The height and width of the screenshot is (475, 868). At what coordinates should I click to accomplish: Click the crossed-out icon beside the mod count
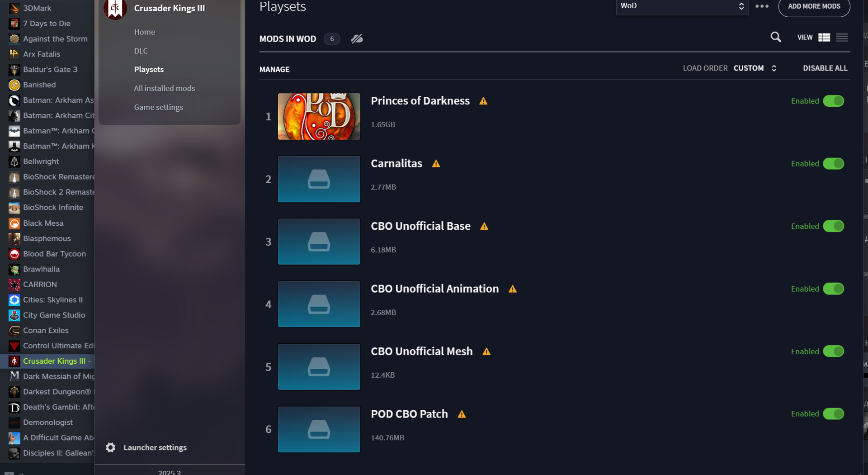click(x=357, y=39)
